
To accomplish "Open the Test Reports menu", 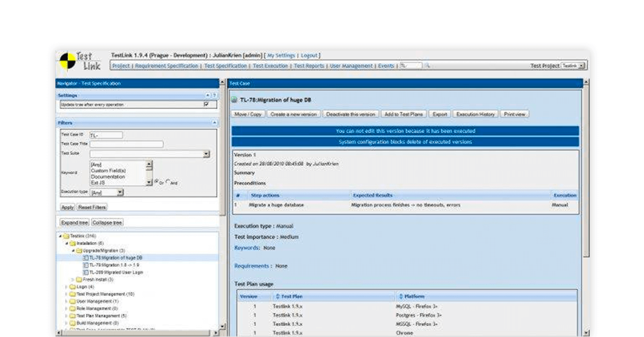I will coord(309,65).
